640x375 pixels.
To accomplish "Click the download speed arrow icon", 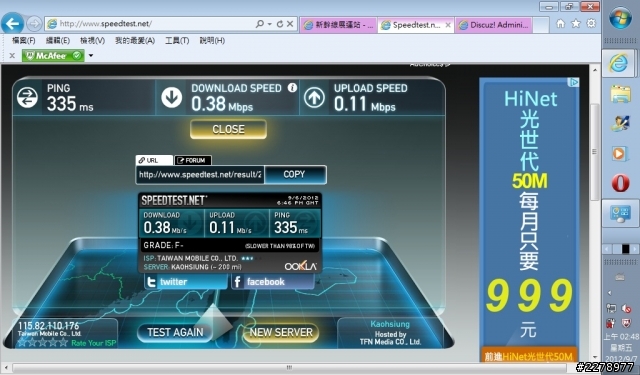I will pyautogui.click(x=171, y=98).
